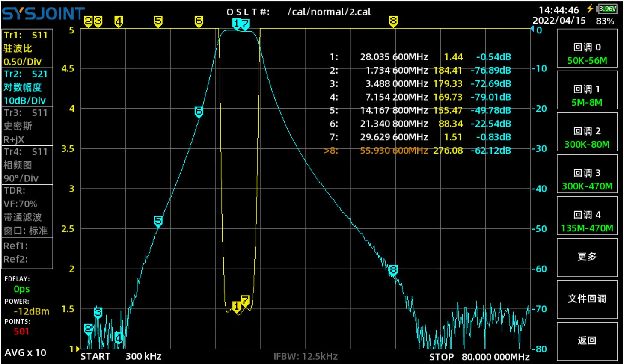Image resolution: width=624 pixels, height=364 pixels.
Task: Recall slot 1 with 5M-8M range
Action: (x=587, y=95)
